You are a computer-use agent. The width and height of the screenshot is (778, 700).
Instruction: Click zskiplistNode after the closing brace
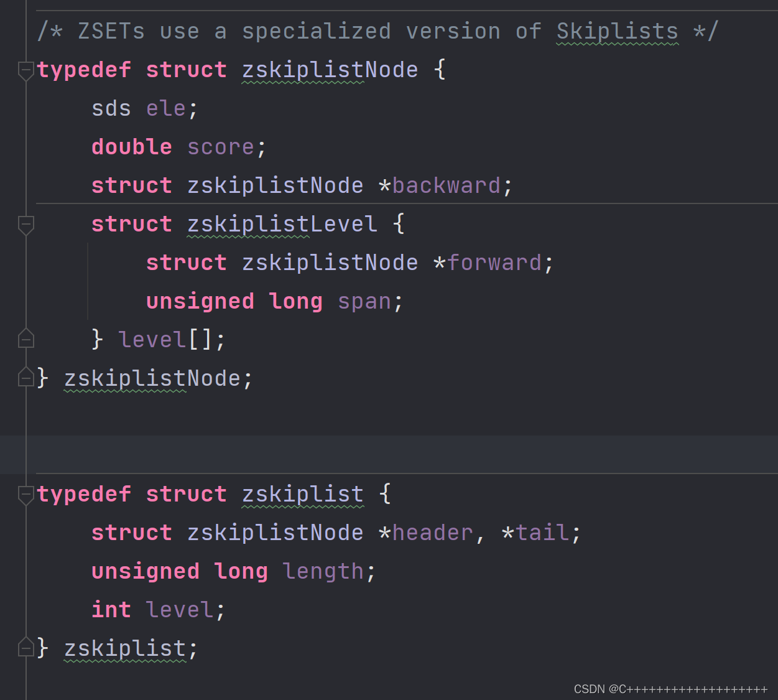click(x=152, y=378)
